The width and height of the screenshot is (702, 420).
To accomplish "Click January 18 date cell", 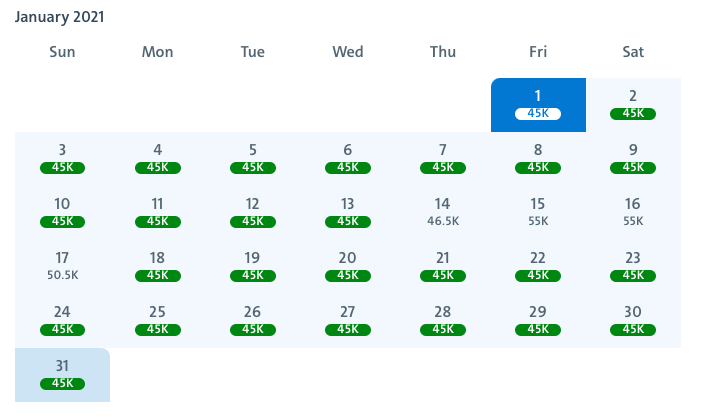I will [x=157, y=266].
